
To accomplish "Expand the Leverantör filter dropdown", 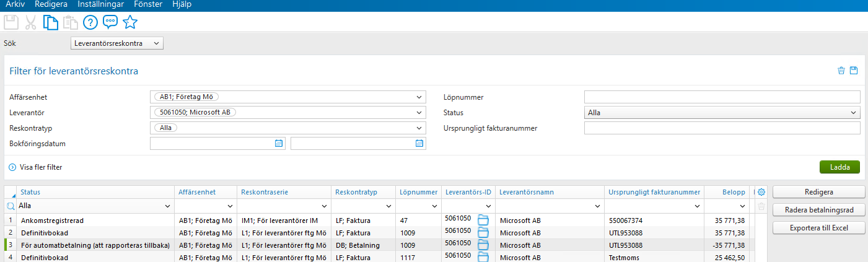I will [x=419, y=112].
